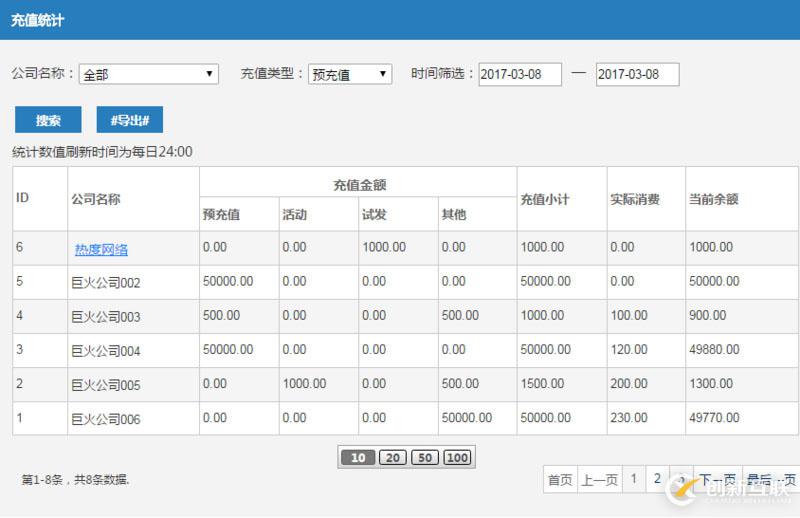Click the start date field 2017-03-08

point(520,74)
